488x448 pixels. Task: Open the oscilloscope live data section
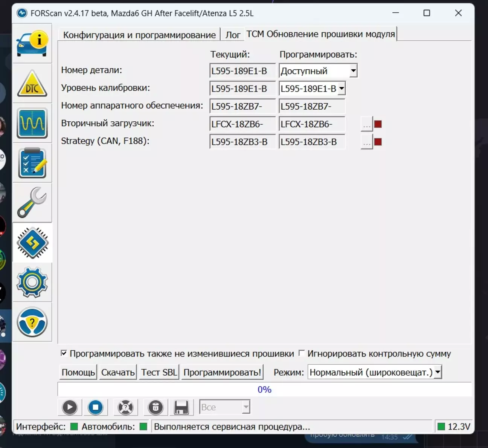tap(32, 123)
